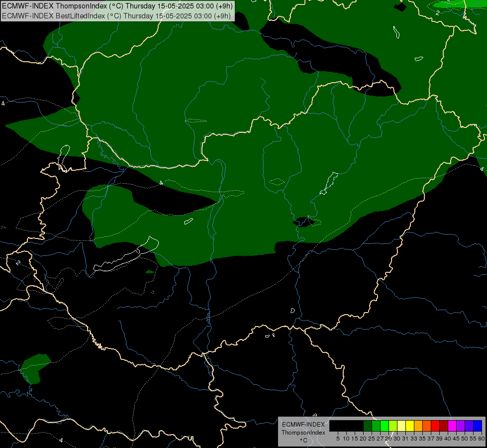The height and width of the screenshot is (448, 487).
Task: Select the bright yellow 31-33 legend swatch
Action: 410,426
